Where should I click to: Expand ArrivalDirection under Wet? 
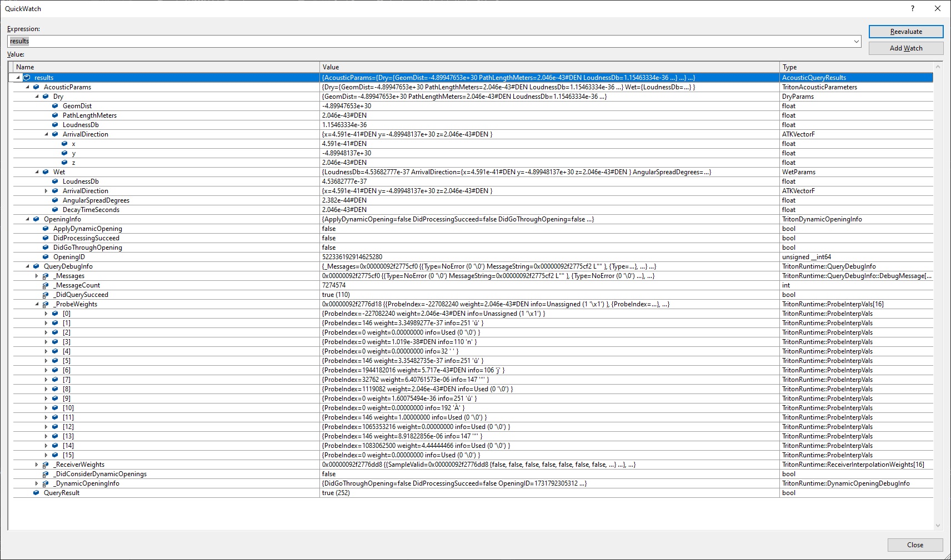[46, 191]
